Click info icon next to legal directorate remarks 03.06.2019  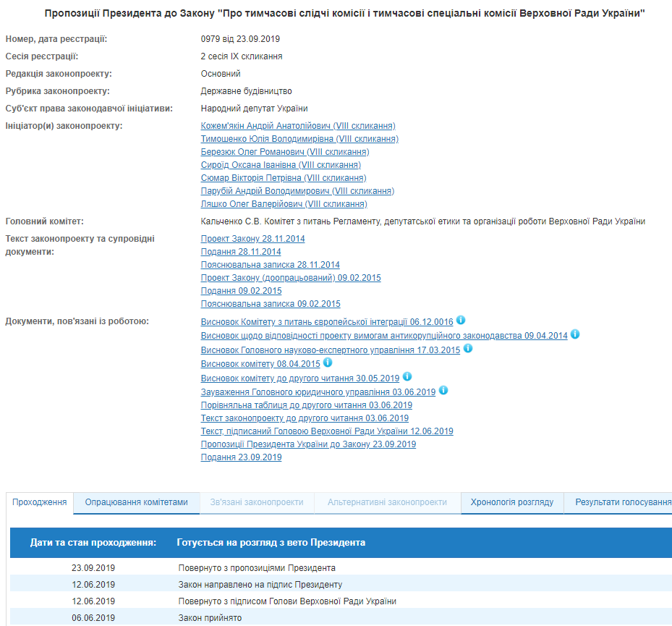443,389
